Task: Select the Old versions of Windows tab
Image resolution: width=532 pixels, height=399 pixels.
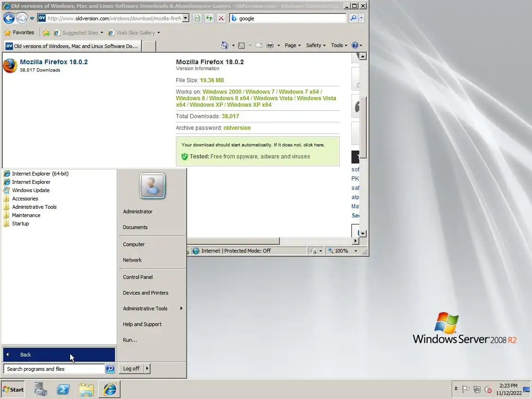Action: tap(72, 46)
